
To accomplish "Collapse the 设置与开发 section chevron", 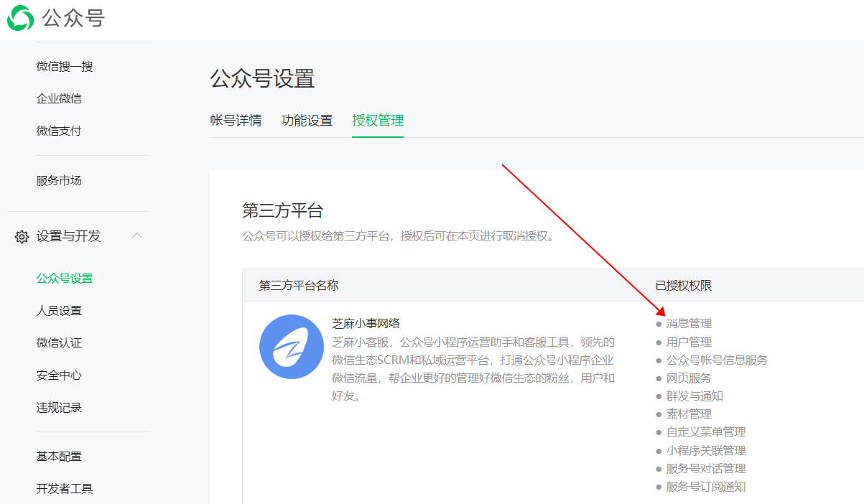I will pyautogui.click(x=138, y=235).
